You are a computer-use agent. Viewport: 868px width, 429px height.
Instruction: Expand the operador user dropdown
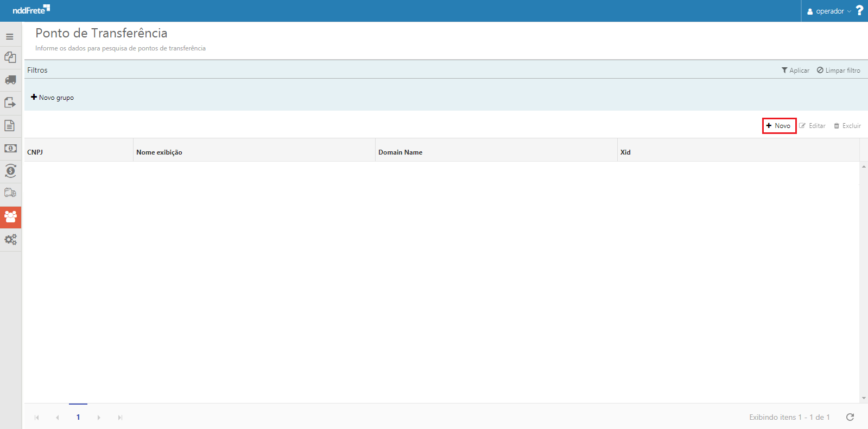[829, 11]
